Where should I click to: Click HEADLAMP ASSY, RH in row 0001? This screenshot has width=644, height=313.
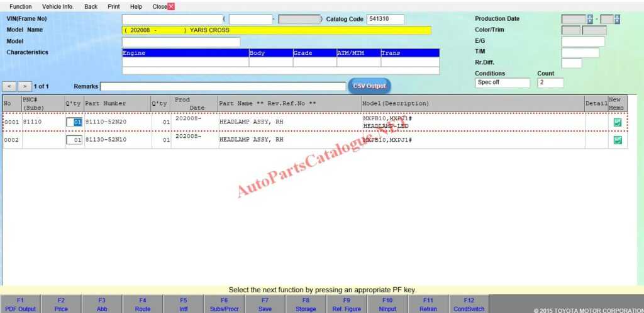click(252, 122)
